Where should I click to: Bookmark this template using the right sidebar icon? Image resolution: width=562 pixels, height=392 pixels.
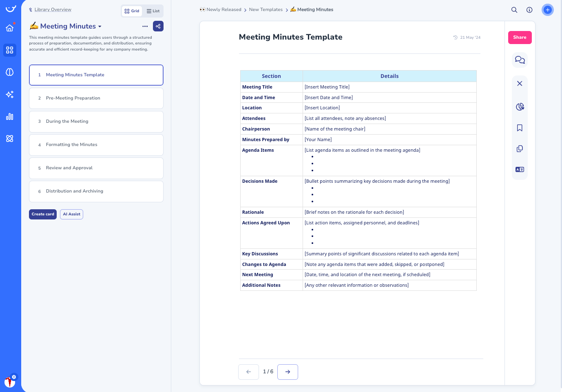[520, 128]
